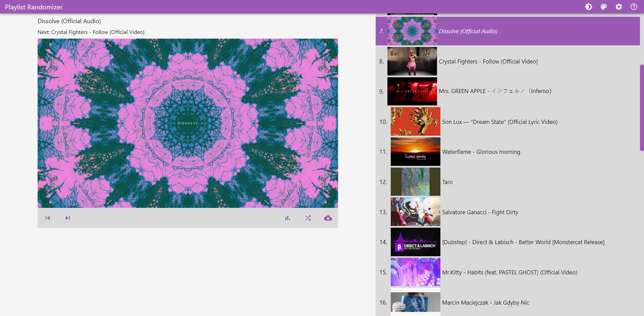Screen dimensions: 644x316
Task: Toggle dark mode
Action: pos(589,7)
